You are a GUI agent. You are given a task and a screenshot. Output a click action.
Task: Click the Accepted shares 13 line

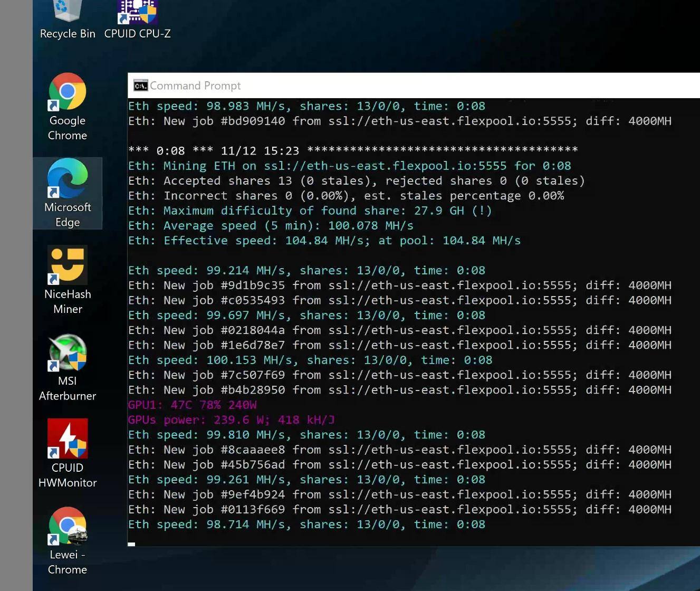(356, 181)
